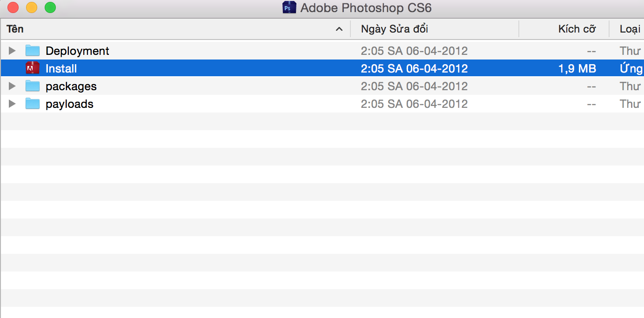
Task: Click the 1,9 MB size of Install
Action: click(x=577, y=68)
